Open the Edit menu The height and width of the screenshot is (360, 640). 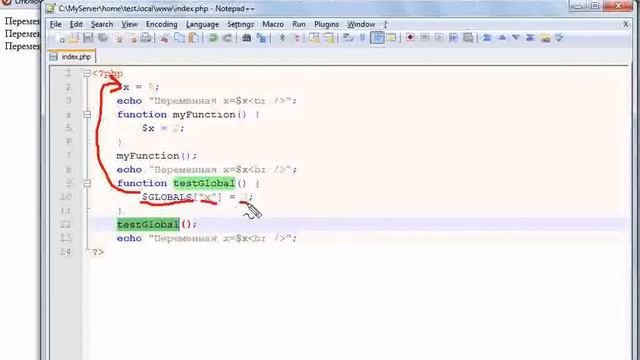(76, 24)
